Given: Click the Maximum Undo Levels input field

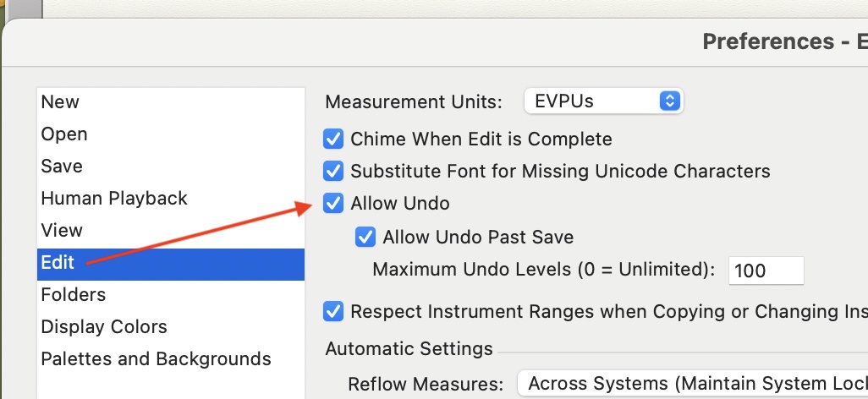Looking at the screenshot, I should pyautogui.click(x=765, y=271).
